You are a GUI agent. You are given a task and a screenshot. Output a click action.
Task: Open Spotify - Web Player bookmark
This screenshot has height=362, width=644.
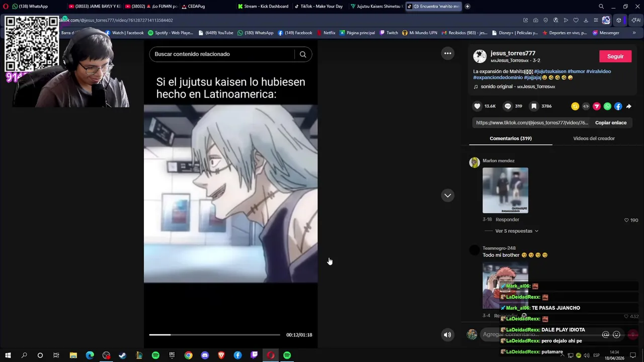(171, 33)
